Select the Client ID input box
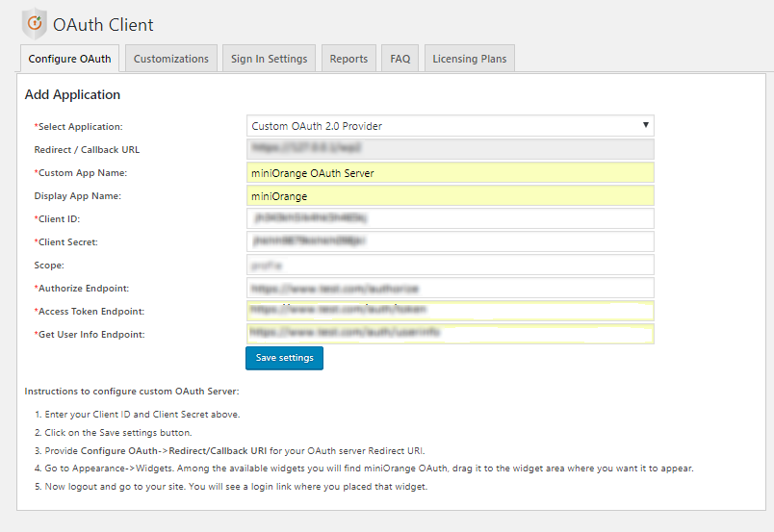This screenshot has height=532, width=774. (x=451, y=218)
